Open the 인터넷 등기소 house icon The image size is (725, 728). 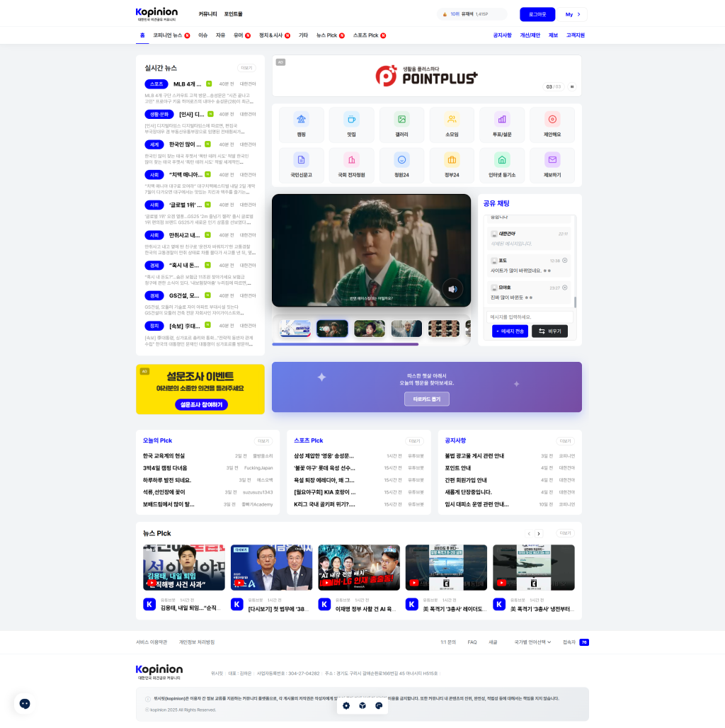pyautogui.click(x=502, y=160)
